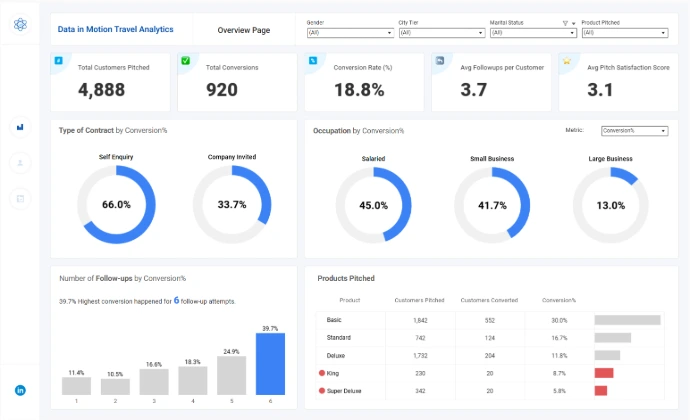
Task: Select the Overview Page tab
Action: 243,30
